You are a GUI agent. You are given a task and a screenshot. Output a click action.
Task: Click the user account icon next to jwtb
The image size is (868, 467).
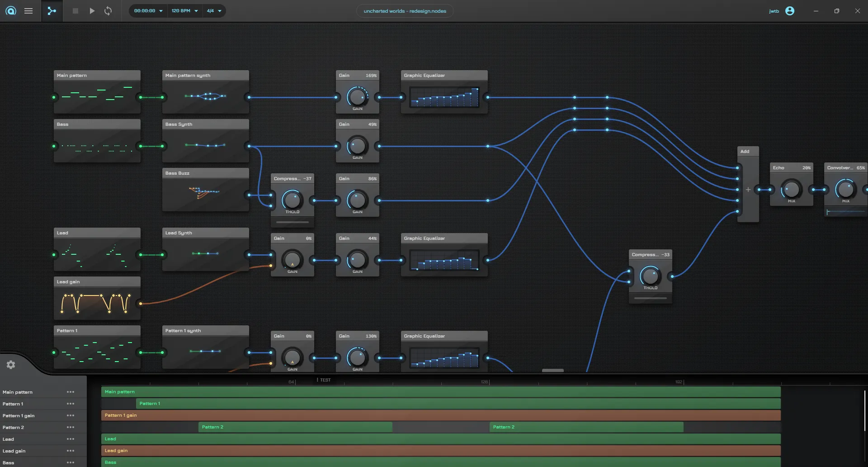[790, 11]
